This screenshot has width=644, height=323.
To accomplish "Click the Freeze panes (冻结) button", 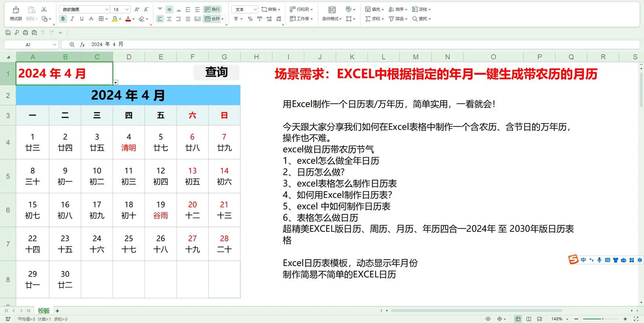I will [422, 9].
